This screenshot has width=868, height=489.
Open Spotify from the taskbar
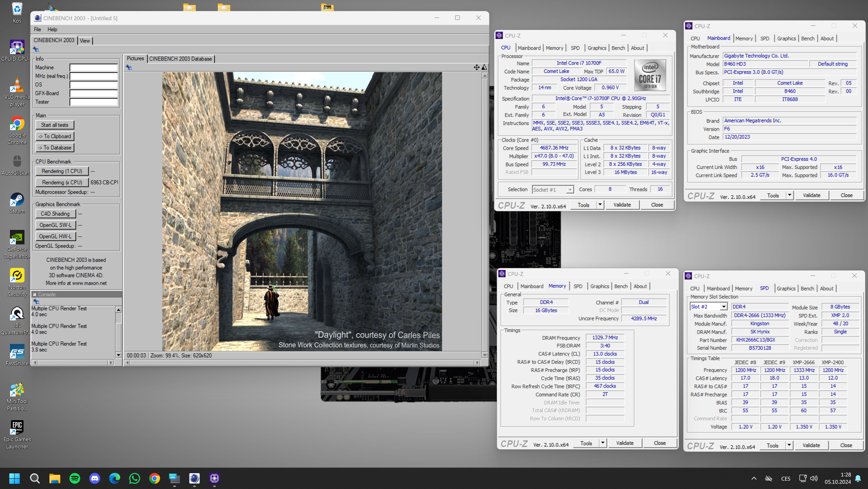74,478
